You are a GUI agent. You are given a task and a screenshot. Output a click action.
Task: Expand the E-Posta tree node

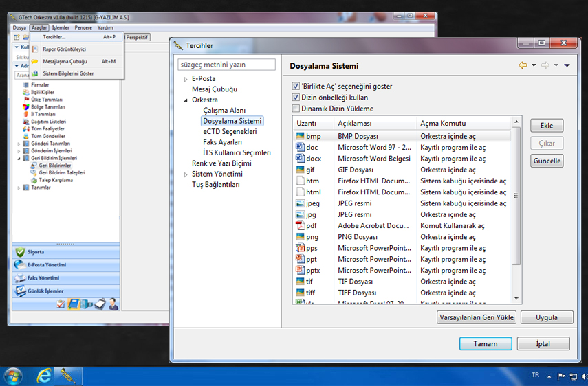point(185,79)
